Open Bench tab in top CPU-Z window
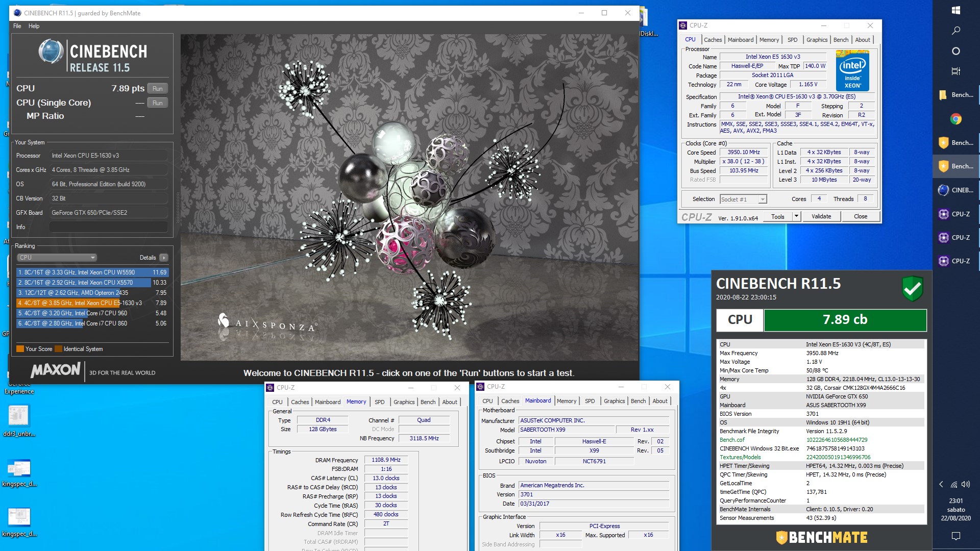Image resolution: width=980 pixels, height=551 pixels. pos(841,40)
